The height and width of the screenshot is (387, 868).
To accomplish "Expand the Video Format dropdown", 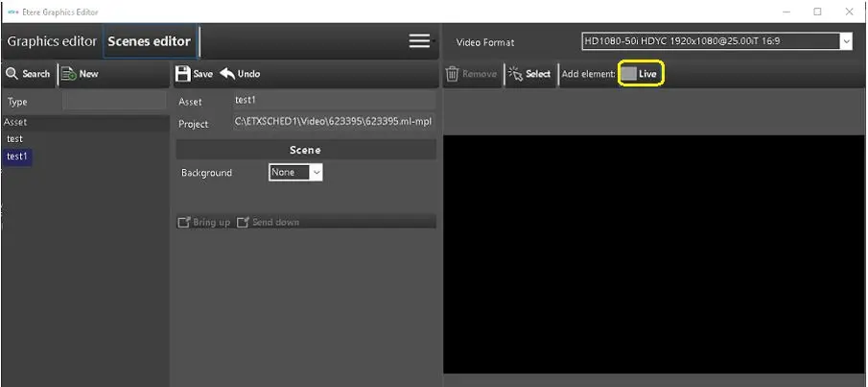I will tap(845, 41).
